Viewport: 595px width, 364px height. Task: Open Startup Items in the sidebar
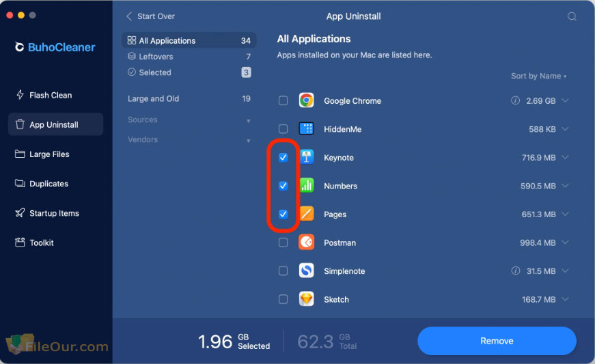point(56,213)
